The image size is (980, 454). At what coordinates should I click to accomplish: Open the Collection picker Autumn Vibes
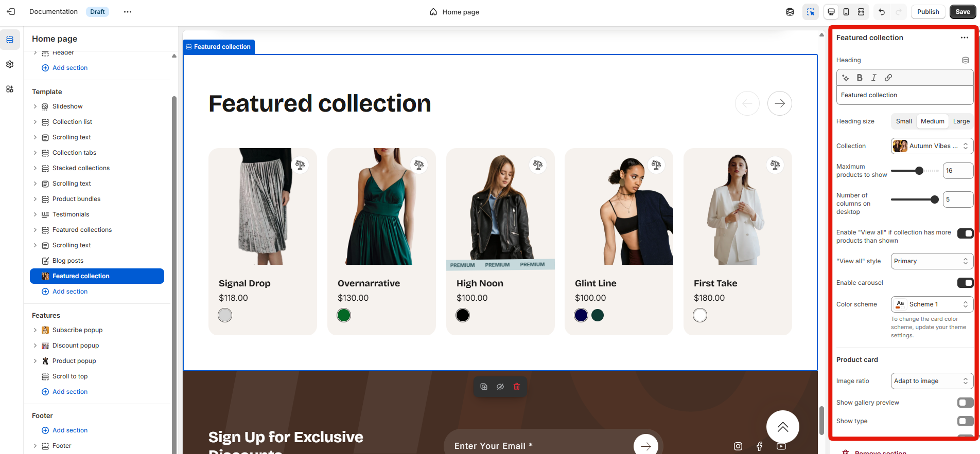point(932,146)
